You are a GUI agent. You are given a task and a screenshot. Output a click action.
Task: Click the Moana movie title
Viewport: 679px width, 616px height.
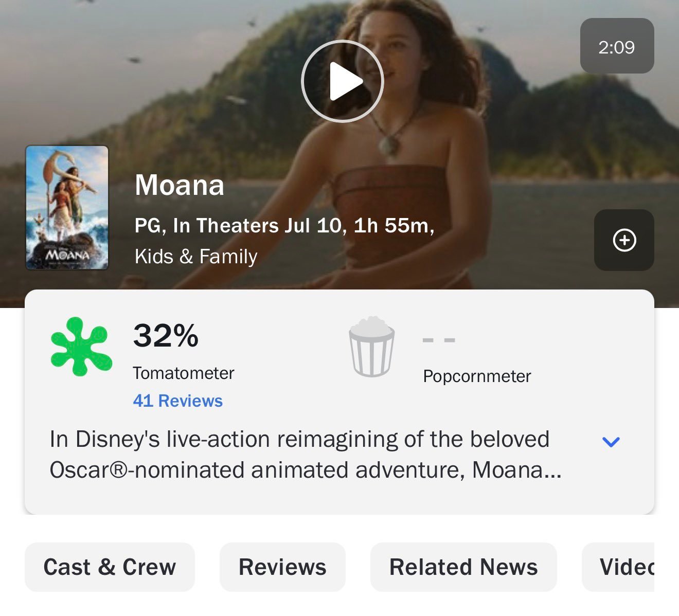coord(180,185)
